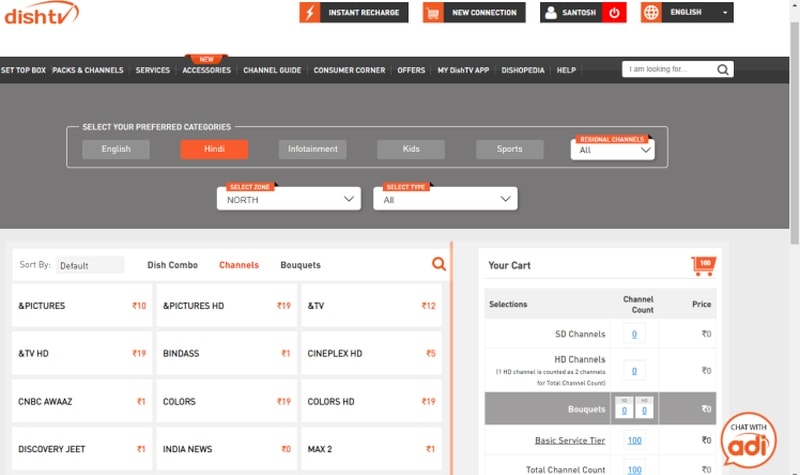Viewport: 800px width, 475px height.
Task: Toggle the Sports category
Action: pyautogui.click(x=510, y=149)
